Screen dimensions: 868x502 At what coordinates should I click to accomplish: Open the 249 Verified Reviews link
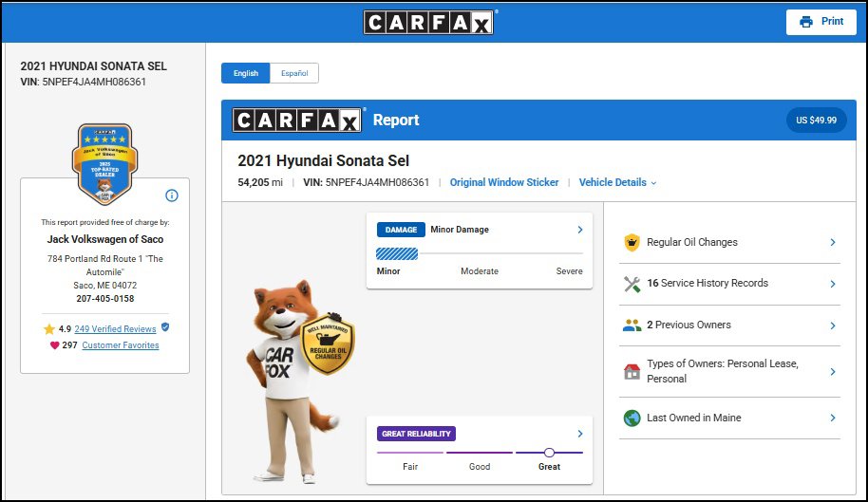[x=115, y=329]
